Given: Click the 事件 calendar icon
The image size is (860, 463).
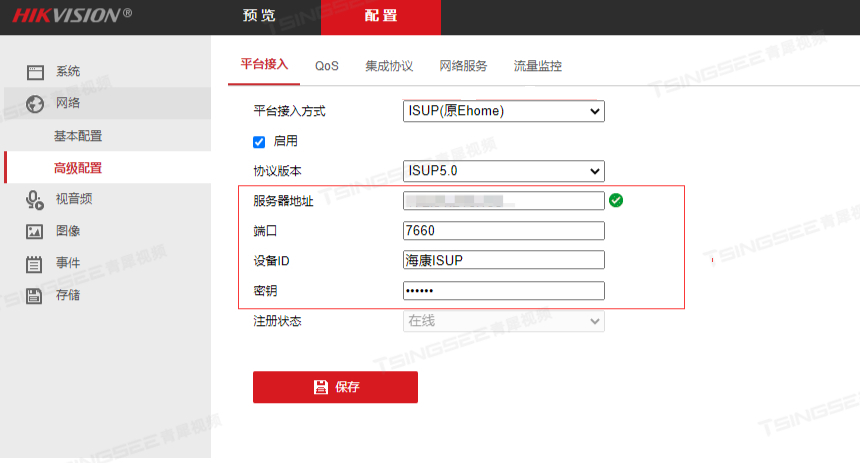Looking at the screenshot, I should (x=34, y=264).
